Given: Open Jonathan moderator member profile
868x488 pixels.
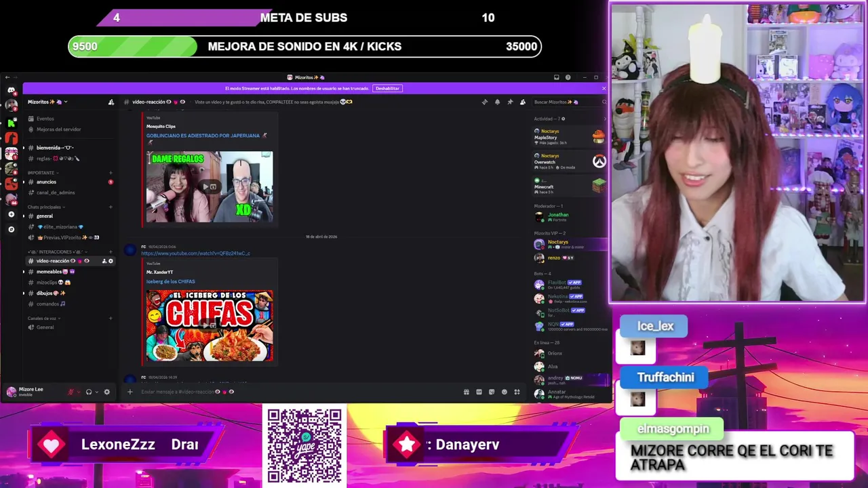Looking at the screenshot, I should click(x=568, y=217).
